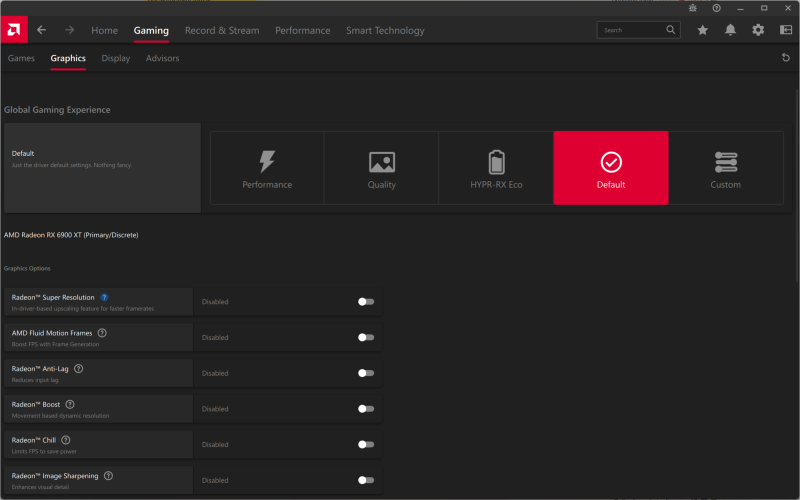Enable Radeon Chill toggle

coord(366,445)
